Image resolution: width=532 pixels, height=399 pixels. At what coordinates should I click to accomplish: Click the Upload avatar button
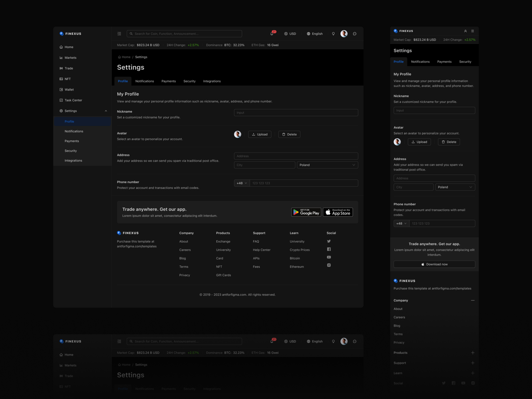point(260,134)
